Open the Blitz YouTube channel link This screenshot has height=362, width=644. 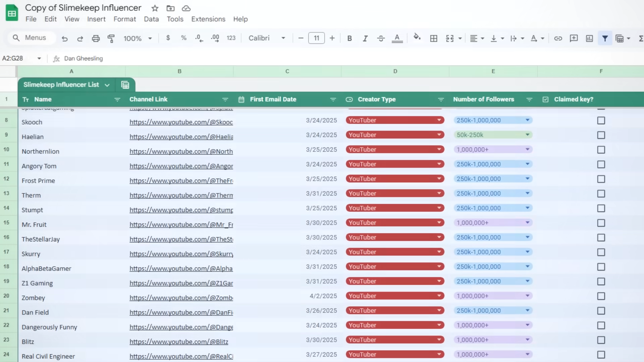pos(179,342)
